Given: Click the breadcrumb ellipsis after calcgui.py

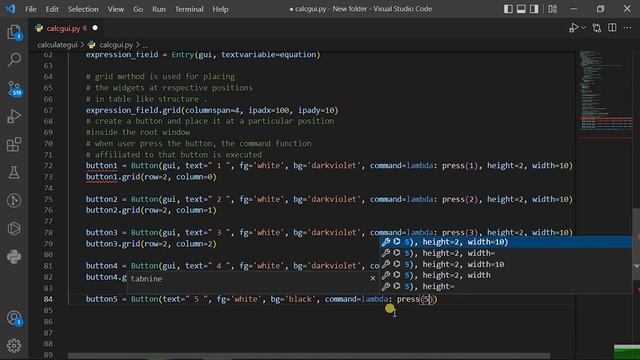Looking at the screenshot, I should [x=145, y=45].
